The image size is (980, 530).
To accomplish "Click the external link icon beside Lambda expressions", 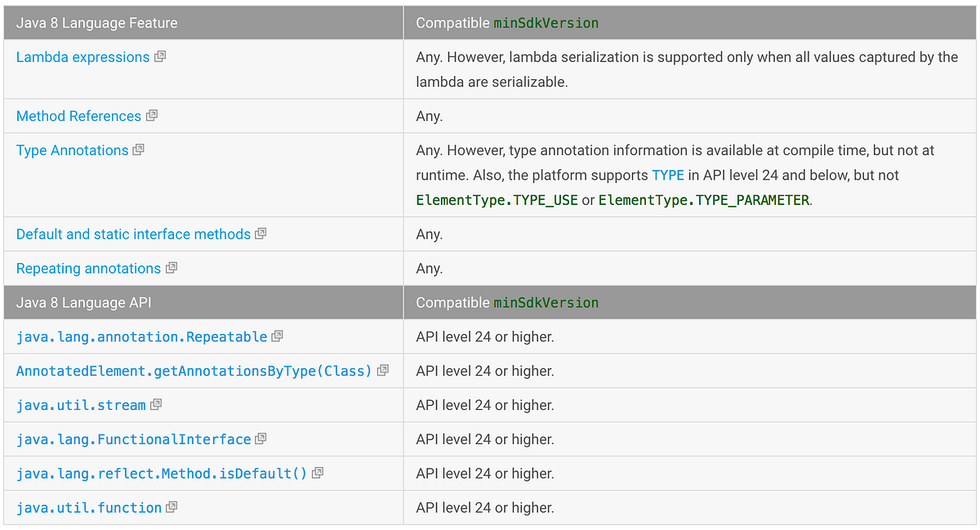I will 160,57.
